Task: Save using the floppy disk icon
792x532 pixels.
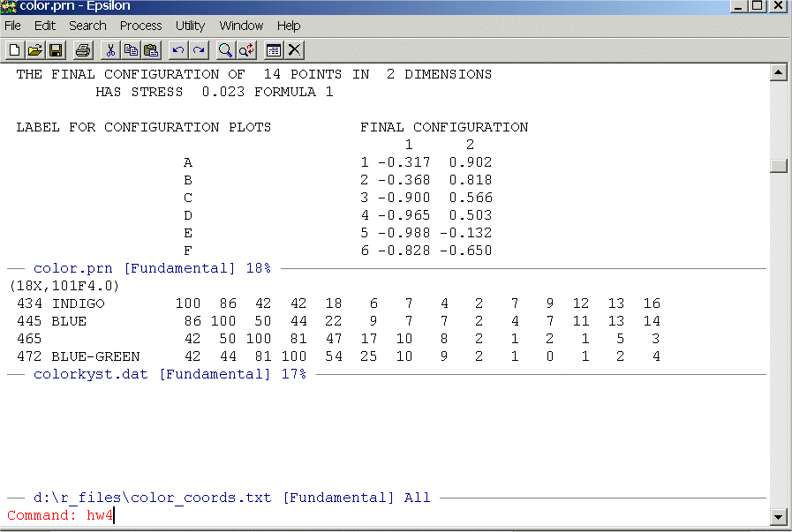Action: (x=56, y=50)
